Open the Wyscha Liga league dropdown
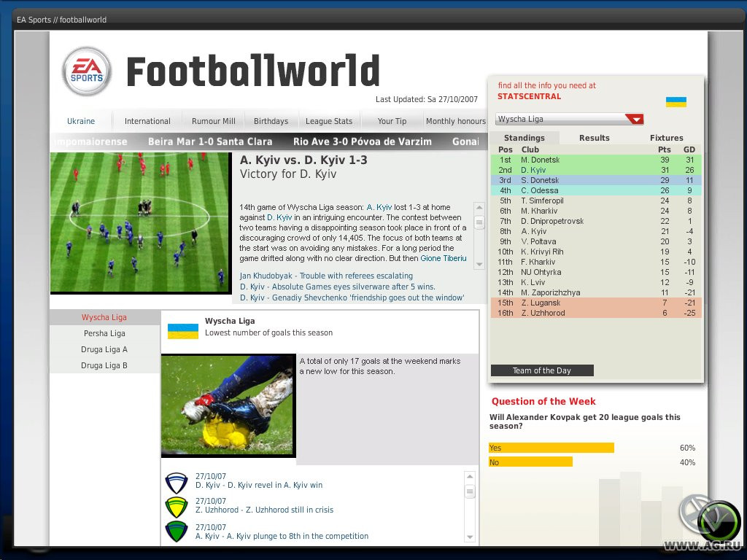Screen dimensions: 747x560 (x=569, y=119)
